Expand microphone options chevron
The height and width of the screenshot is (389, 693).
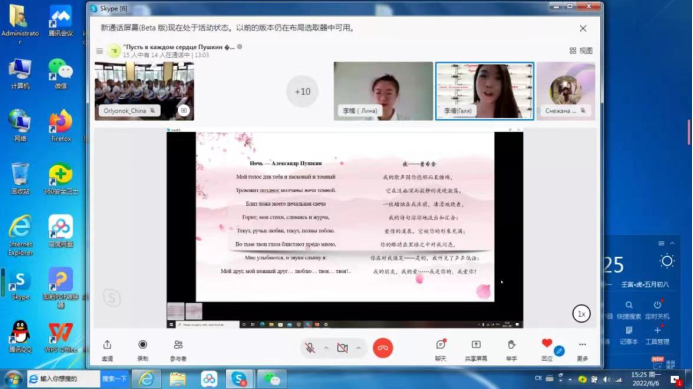[326, 348]
